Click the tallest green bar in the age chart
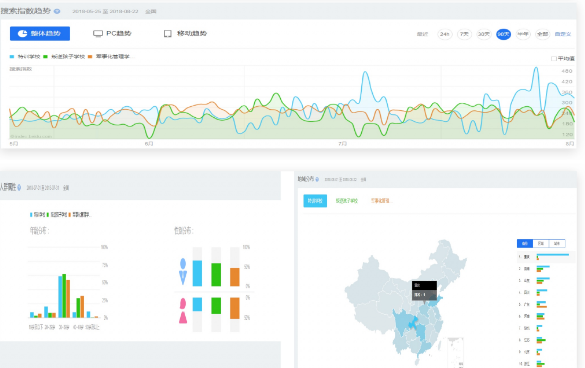 (x=64, y=296)
